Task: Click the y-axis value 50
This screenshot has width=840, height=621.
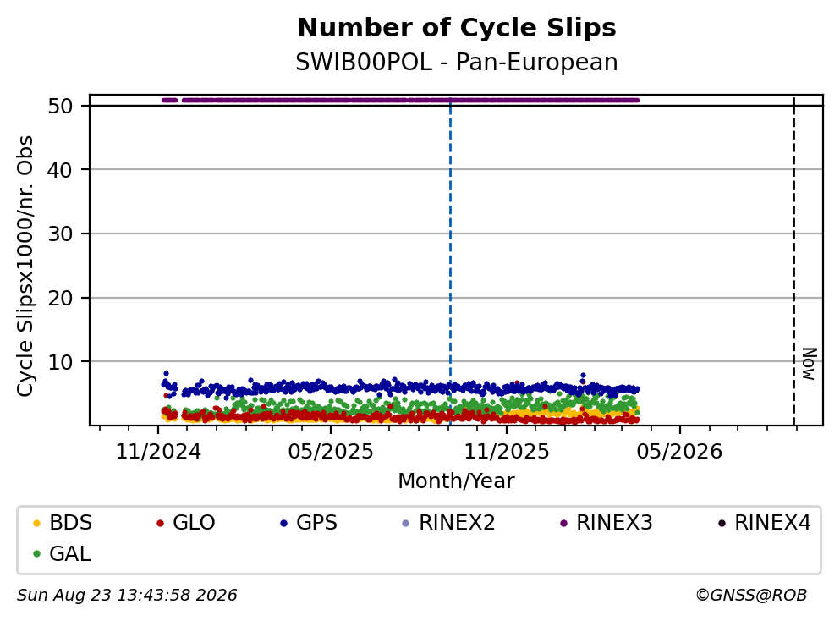Action: [x=60, y=106]
